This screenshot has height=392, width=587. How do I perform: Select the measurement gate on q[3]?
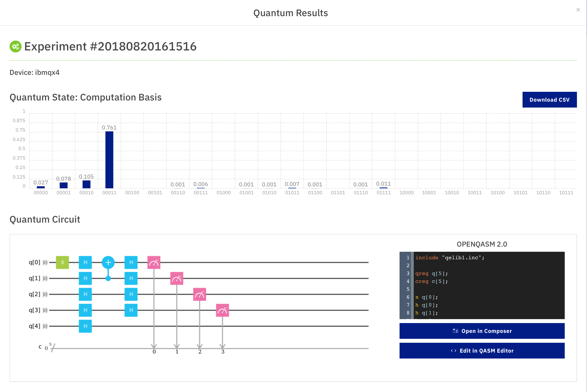(222, 310)
